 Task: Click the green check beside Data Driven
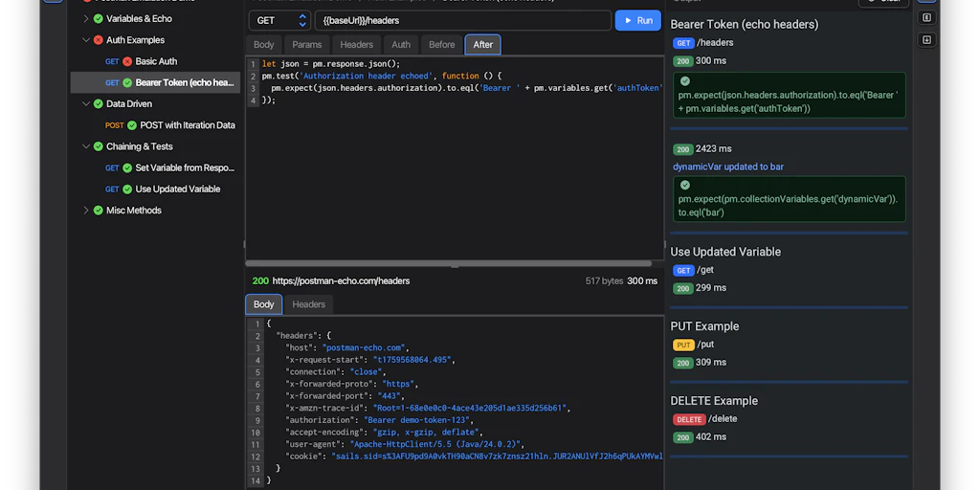click(x=98, y=104)
